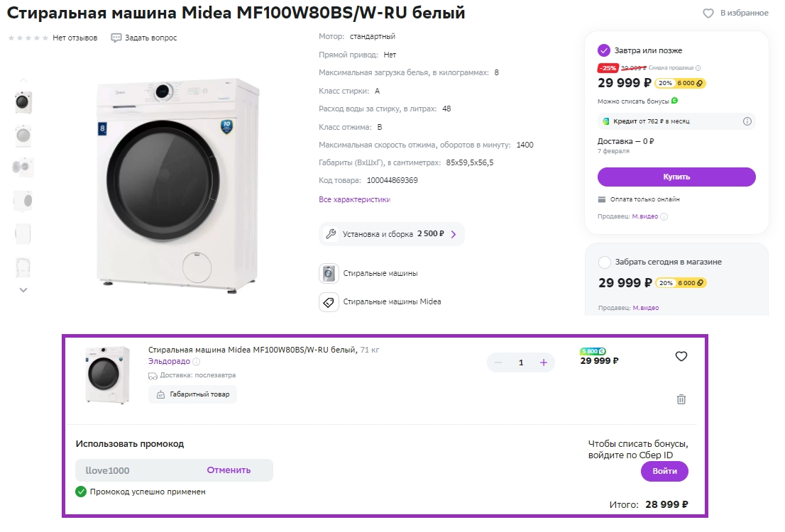Click the Войти button for Сбер ID
785x532 pixels.
tap(664, 471)
